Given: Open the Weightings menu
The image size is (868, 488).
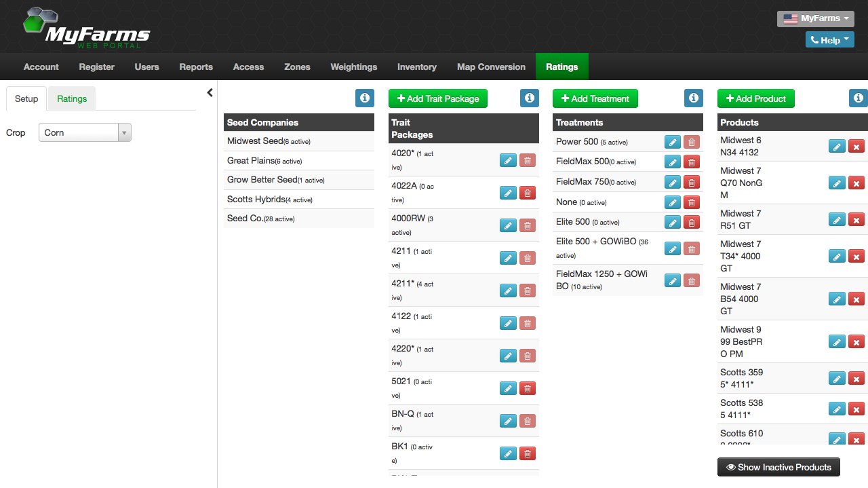Looking at the screenshot, I should (354, 67).
